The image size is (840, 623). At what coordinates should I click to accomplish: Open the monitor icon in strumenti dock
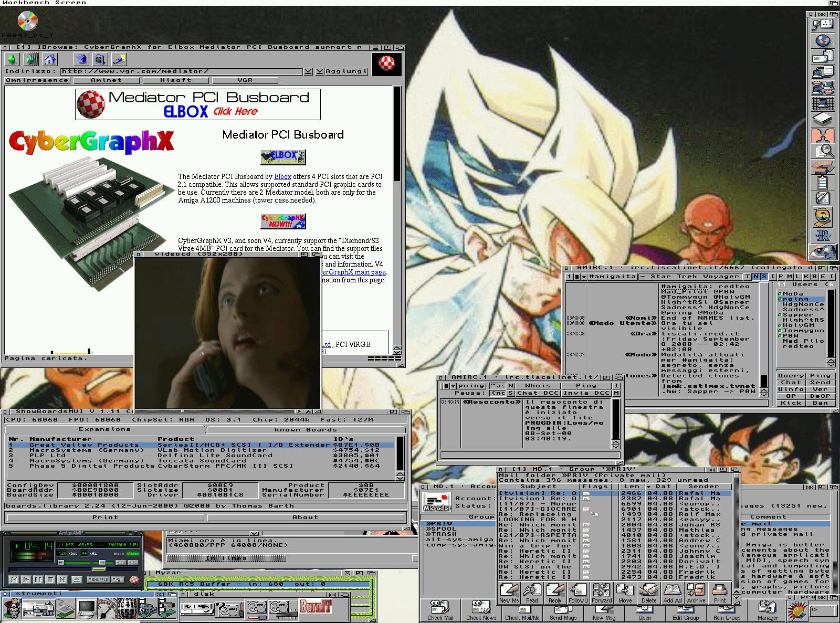tap(88, 608)
